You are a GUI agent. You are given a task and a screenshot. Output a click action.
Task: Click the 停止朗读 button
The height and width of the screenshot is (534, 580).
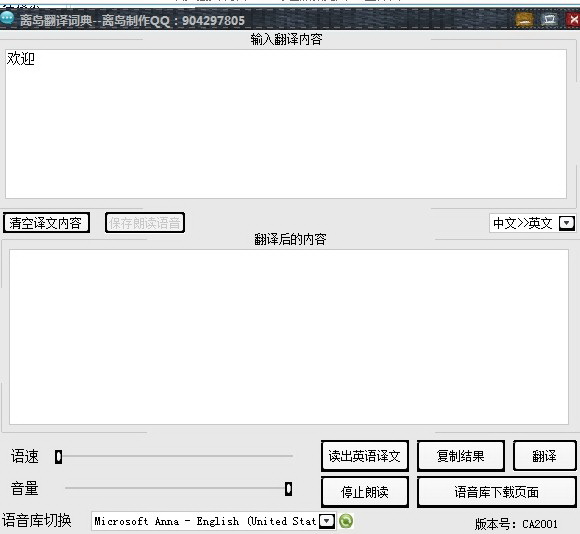point(365,492)
